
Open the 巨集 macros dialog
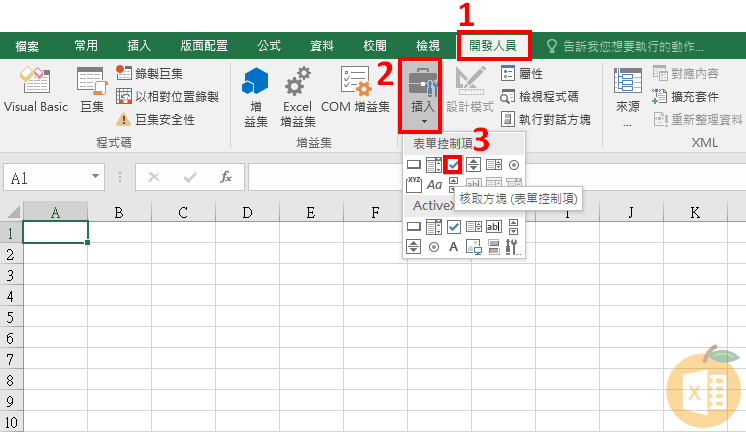[92, 90]
